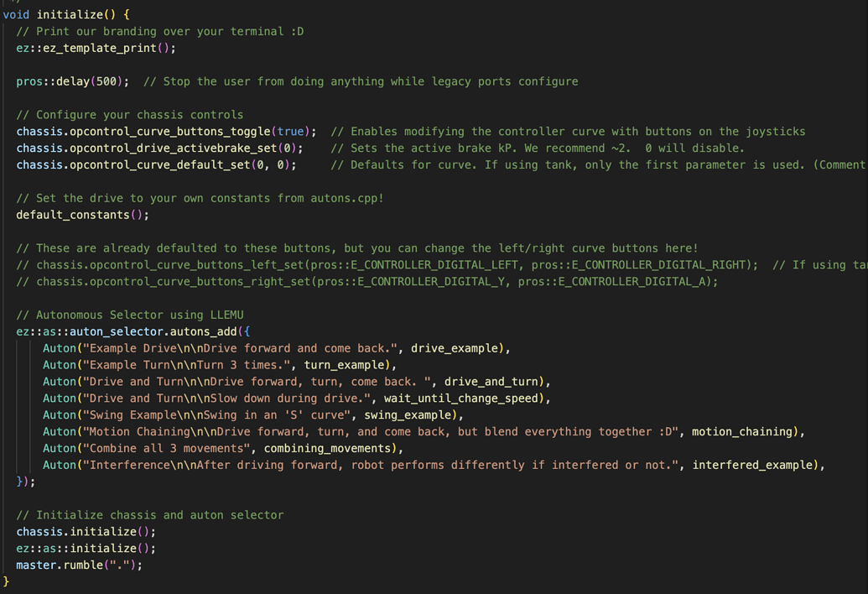Click the wait_until_change_speed identifier
The image size is (868, 594).
[464, 399]
